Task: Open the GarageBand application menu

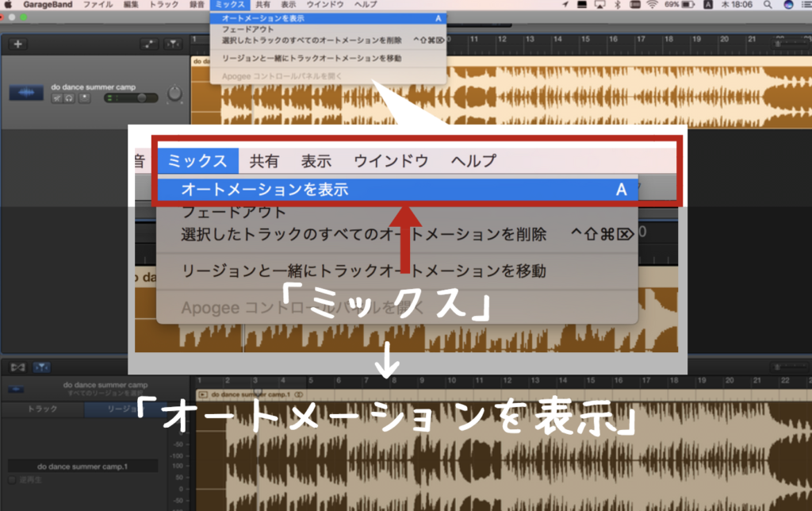Action: coord(48,5)
